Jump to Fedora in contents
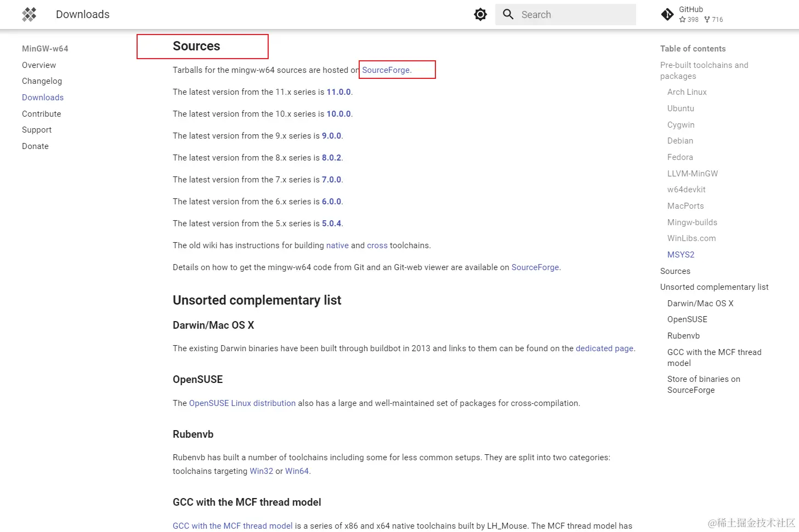This screenshot has height=532, width=799. click(680, 157)
